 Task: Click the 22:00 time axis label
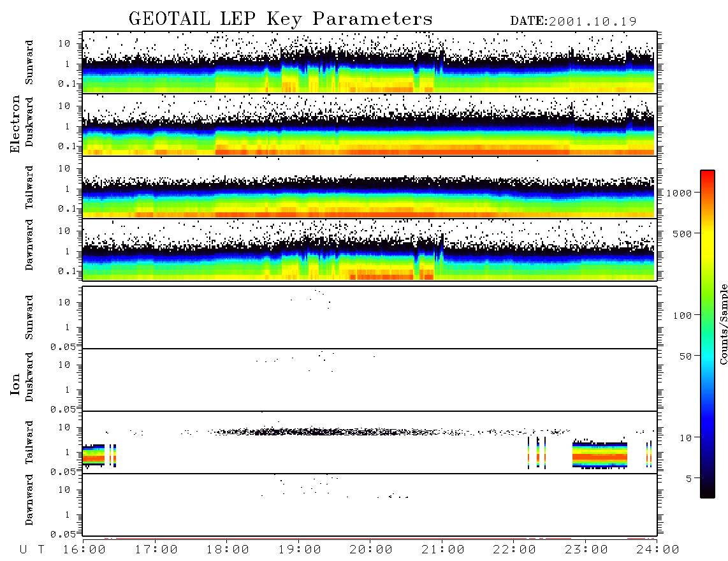[515, 550]
